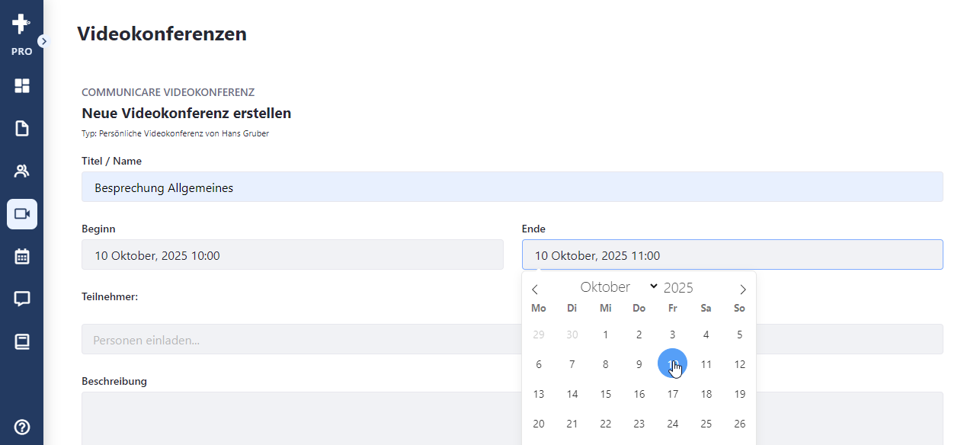Click the Titel / Name input field

tap(512, 187)
